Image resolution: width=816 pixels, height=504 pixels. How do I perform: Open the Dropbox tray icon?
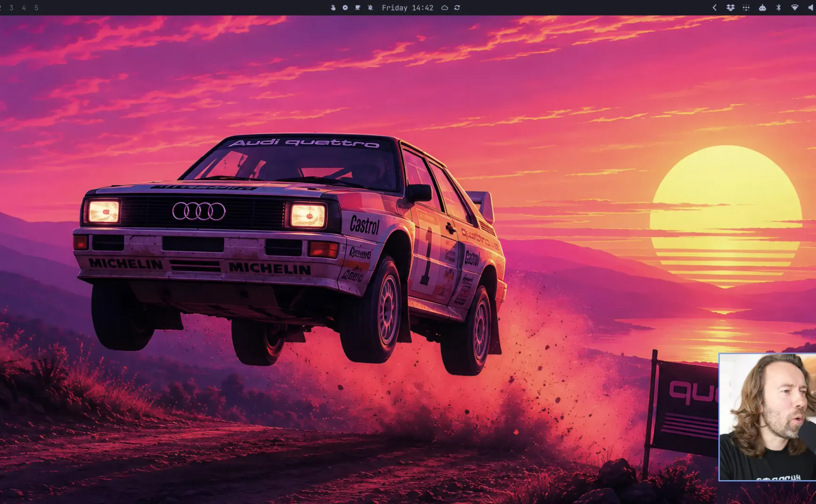point(730,8)
